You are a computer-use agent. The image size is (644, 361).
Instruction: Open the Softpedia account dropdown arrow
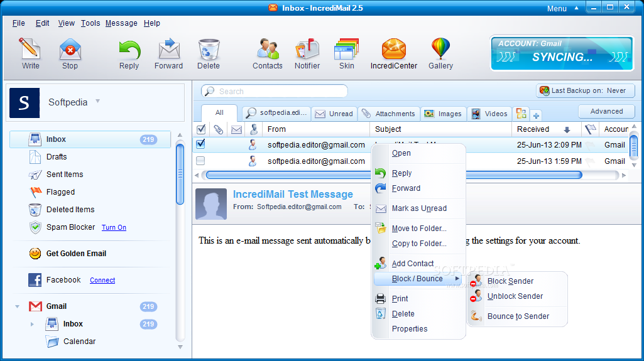pyautogui.click(x=98, y=101)
